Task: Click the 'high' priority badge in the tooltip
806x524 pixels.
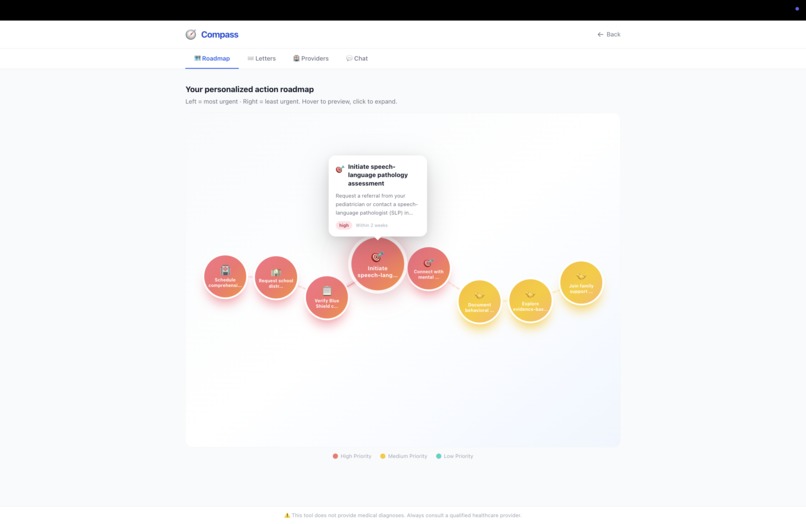Action: 343,225
